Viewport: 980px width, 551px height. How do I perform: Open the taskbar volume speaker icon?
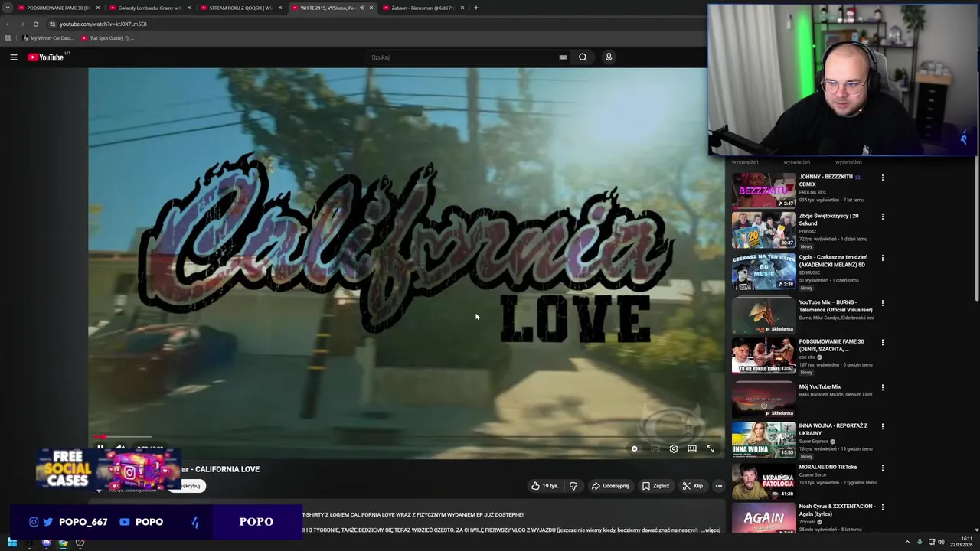click(942, 543)
